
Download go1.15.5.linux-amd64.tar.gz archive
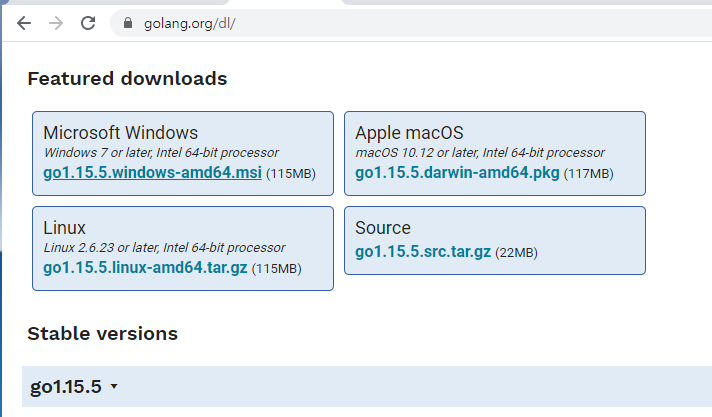[145, 268]
